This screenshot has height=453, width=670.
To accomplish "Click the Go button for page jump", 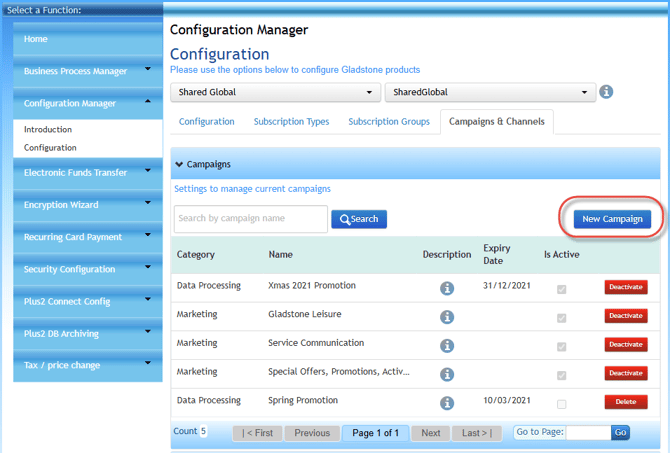I will (620, 432).
